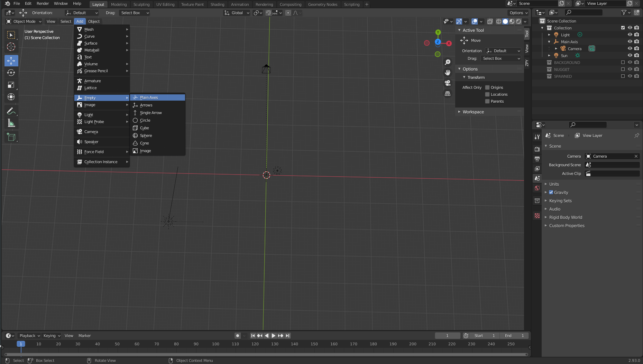Screen dimensions: 643x364
Task: Disable the Gravity checkbox
Action: tap(551, 192)
